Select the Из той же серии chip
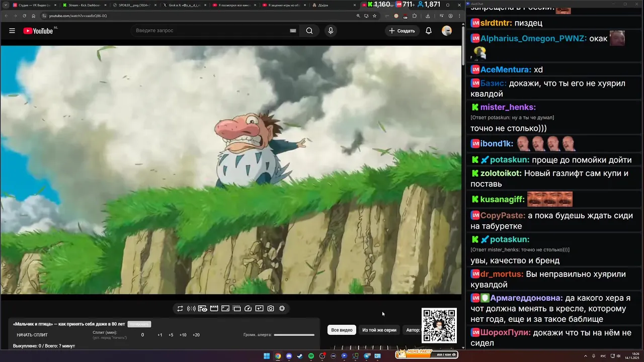 click(x=379, y=330)
